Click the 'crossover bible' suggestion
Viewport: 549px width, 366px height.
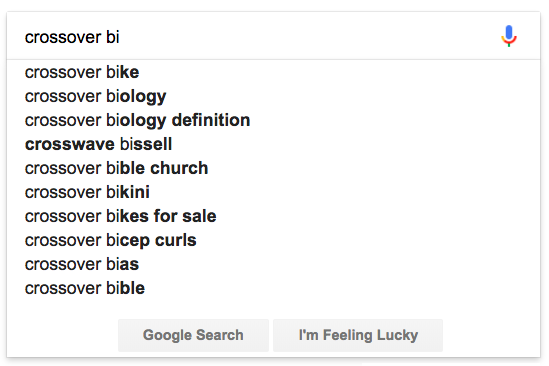(273, 288)
